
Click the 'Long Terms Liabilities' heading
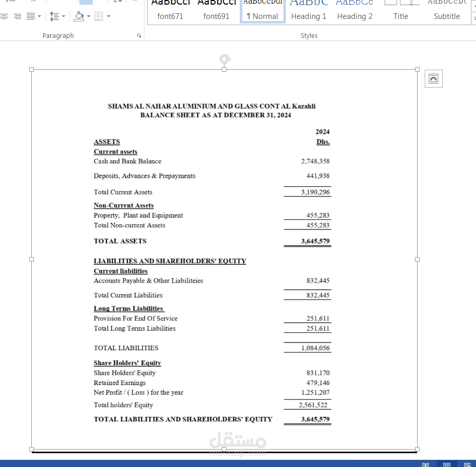129,309
